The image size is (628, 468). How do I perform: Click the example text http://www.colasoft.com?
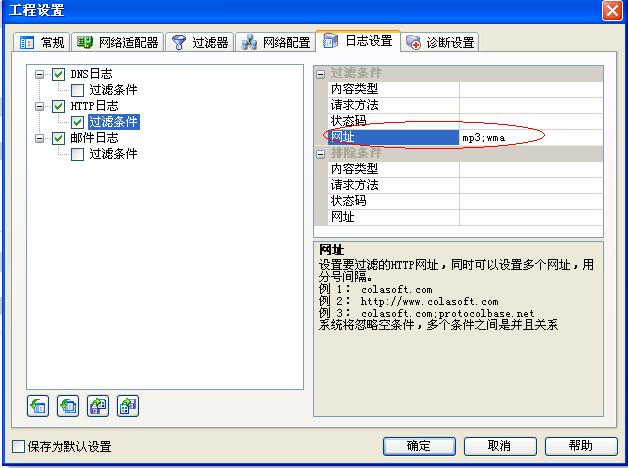coord(429,301)
